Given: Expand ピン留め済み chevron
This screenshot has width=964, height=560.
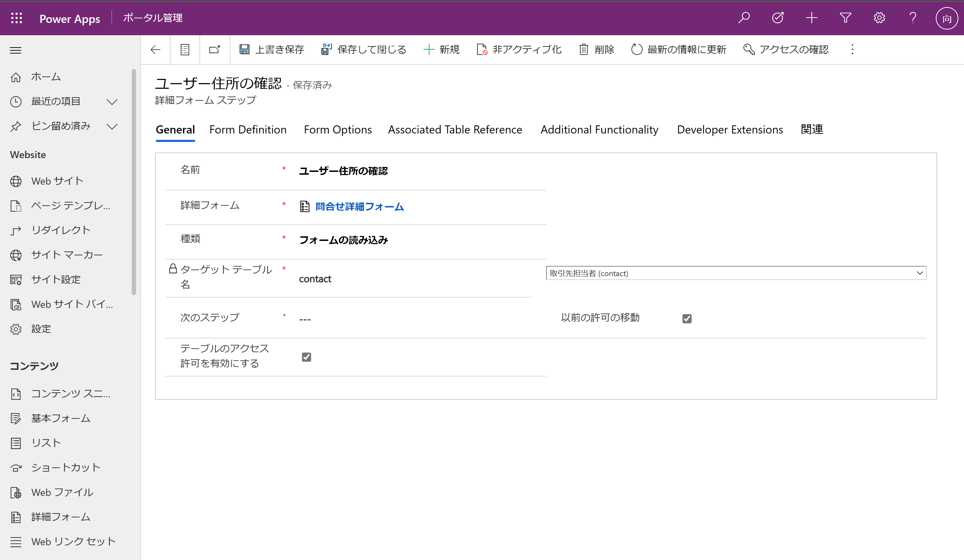Looking at the screenshot, I should click(112, 126).
